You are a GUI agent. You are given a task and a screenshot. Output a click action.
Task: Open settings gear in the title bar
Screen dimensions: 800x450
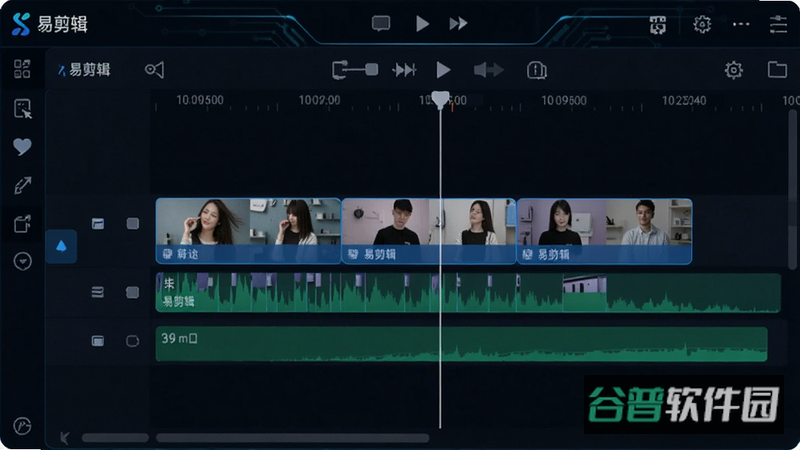click(702, 23)
